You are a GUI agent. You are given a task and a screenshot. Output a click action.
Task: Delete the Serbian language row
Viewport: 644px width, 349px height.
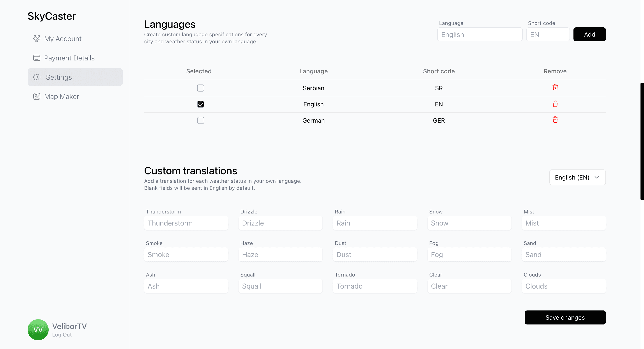[555, 87]
